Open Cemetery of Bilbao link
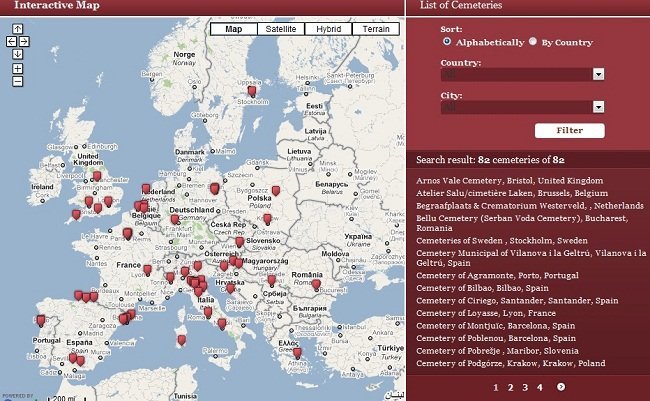The width and height of the screenshot is (650, 401). click(x=482, y=288)
